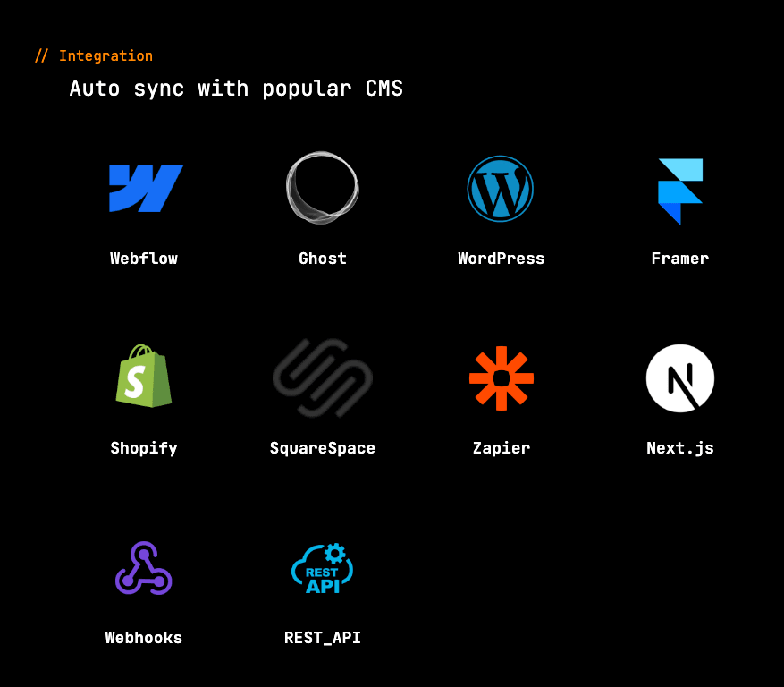Click the SquareSpace label
This screenshot has width=784, height=687.
point(323,448)
